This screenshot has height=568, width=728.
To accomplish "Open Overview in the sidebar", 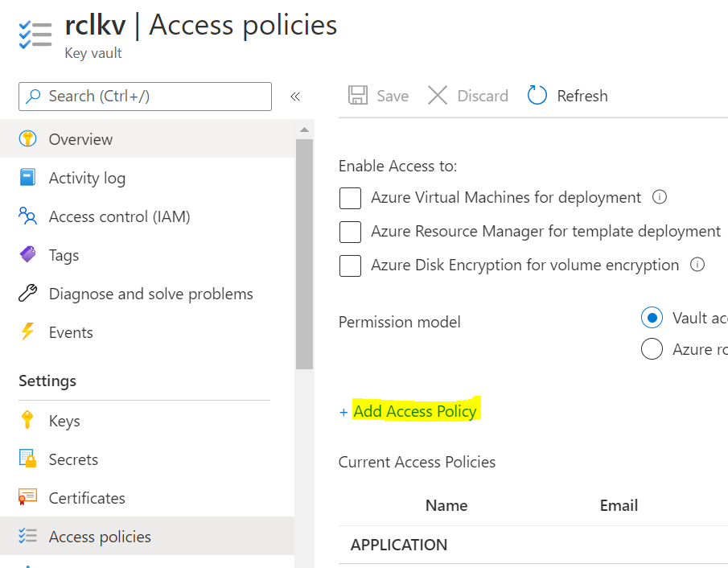I will point(147,139).
